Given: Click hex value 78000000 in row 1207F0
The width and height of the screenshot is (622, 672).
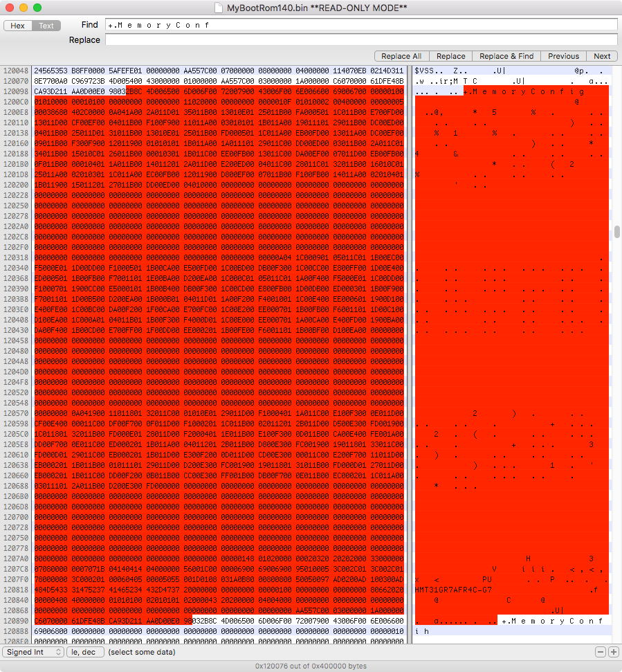Looking at the screenshot, I should (x=51, y=579).
